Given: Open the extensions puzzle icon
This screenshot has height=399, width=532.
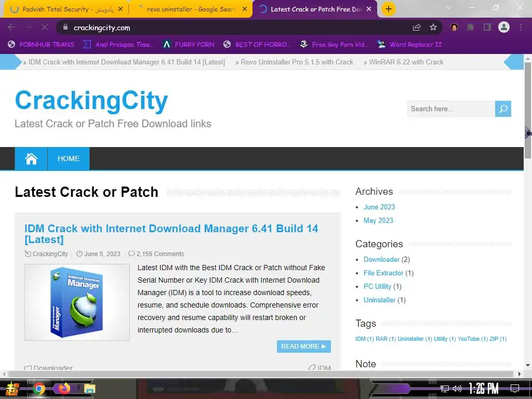Looking at the screenshot, I should [x=471, y=28].
